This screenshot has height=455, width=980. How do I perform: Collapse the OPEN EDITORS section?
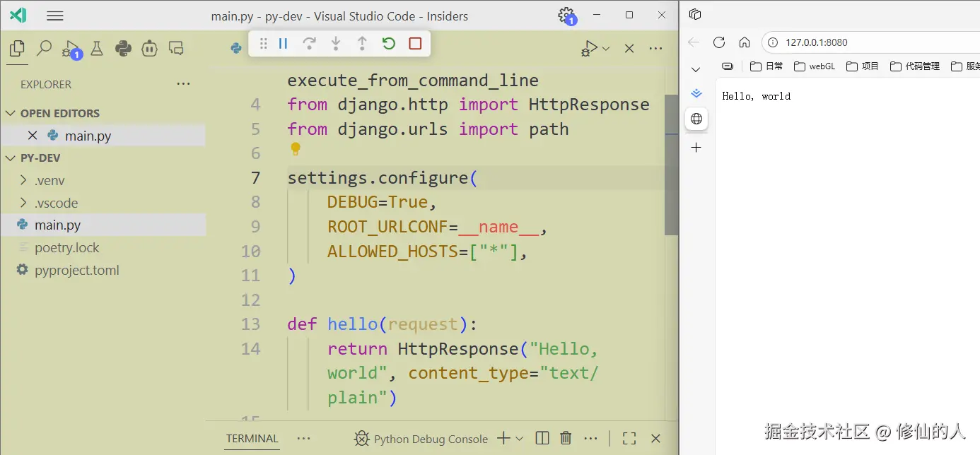pyautogui.click(x=103, y=113)
